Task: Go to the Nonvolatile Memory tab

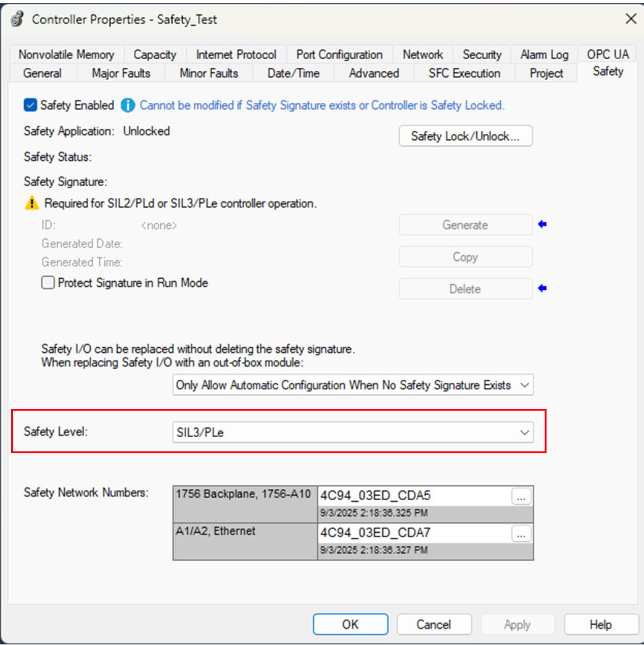Action: 66,55
